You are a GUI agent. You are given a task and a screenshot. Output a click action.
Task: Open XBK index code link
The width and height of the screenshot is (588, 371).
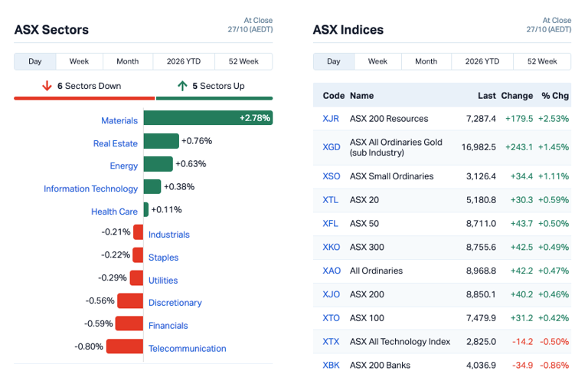pos(331,366)
